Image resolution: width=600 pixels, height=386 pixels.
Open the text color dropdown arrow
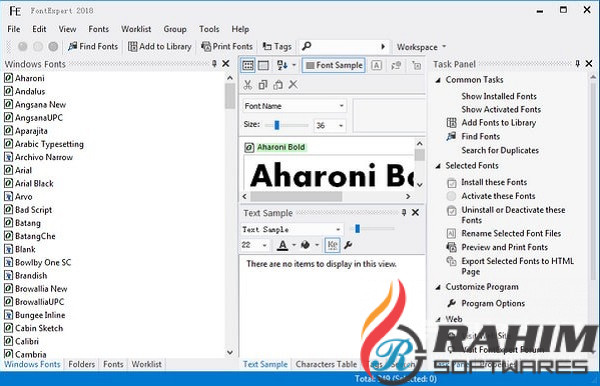pyautogui.click(x=294, y=245)
